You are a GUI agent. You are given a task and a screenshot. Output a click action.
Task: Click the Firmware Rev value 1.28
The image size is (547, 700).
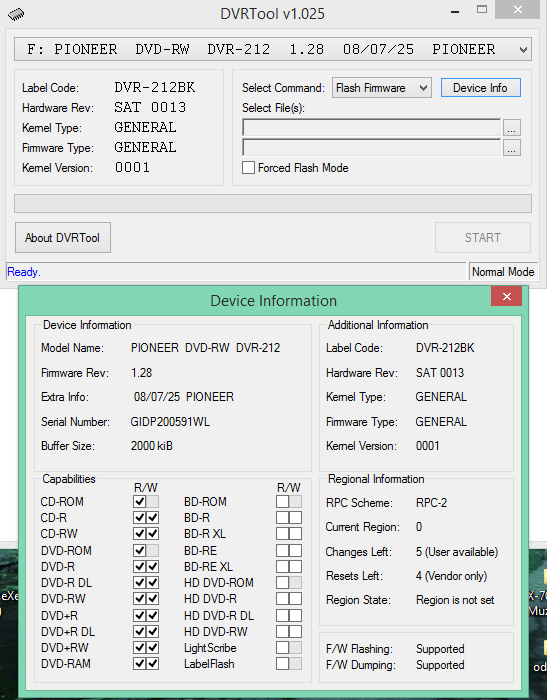[142, 373]
